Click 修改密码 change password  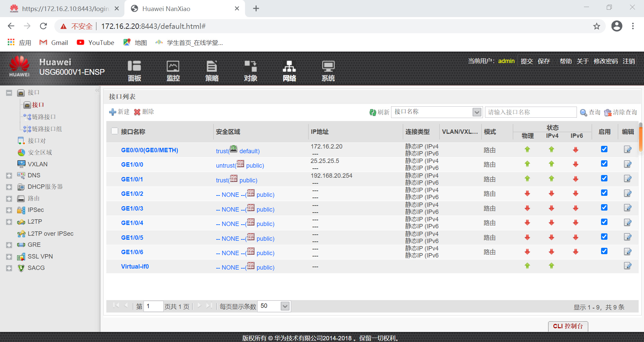coord(605,61)
